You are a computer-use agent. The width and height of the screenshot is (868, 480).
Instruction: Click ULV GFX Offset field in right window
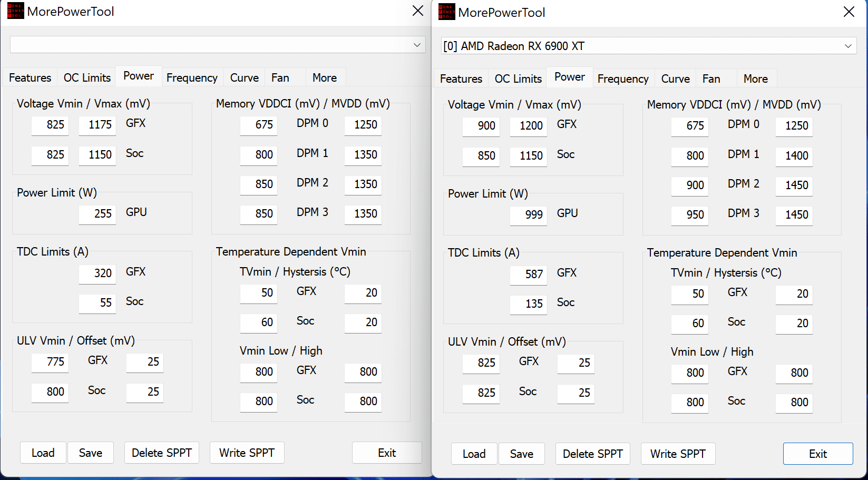576,363
